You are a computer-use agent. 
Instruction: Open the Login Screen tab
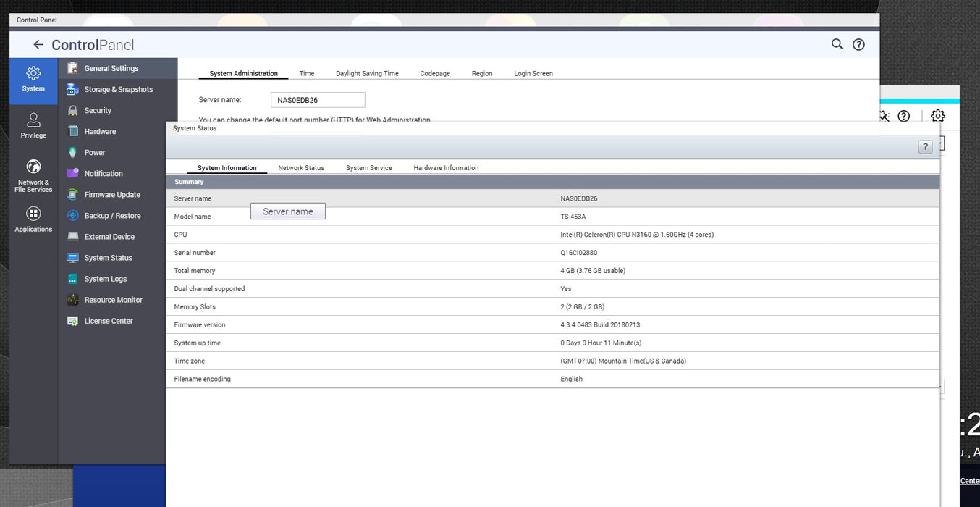tap(533, 73)
